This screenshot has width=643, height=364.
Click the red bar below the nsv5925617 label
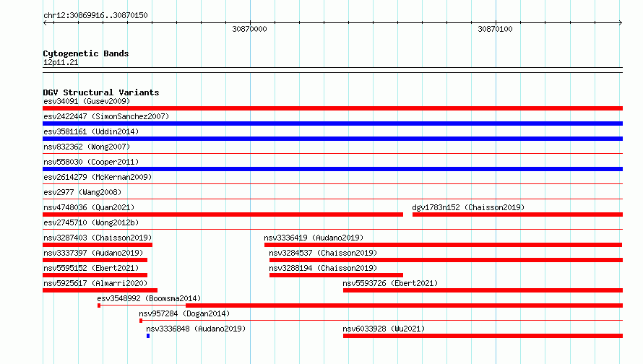click(100, 290)
